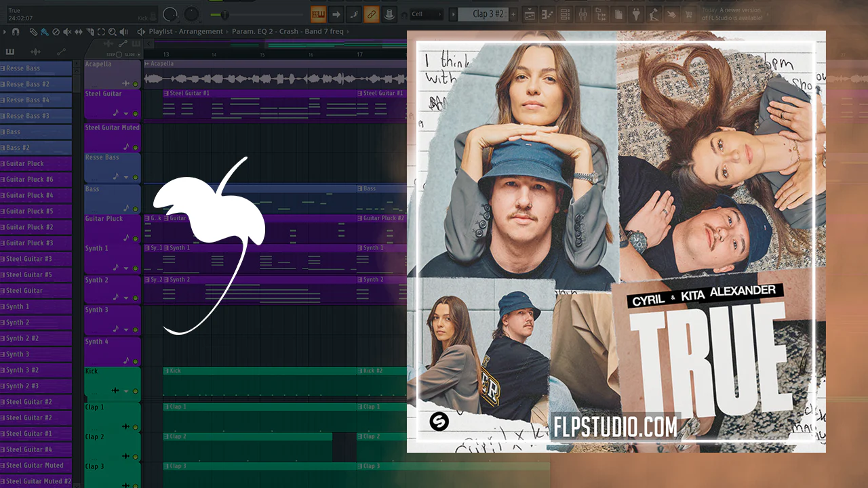Select the playlist Delete tool
The height and width of the screenshot is (488, 868).
tap(56, 32)
